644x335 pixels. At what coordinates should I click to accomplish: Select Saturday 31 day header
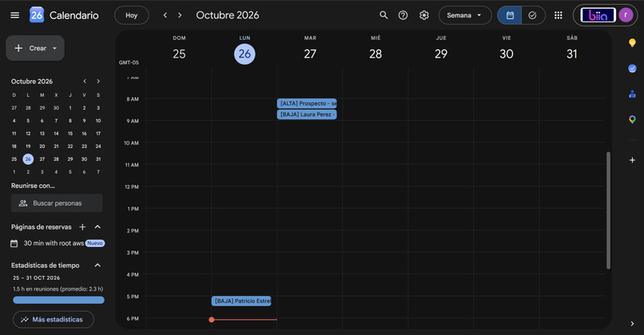572,54
